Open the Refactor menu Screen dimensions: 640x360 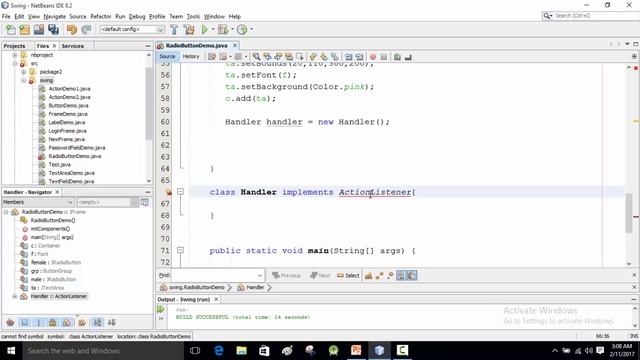(x=101, y=16)
